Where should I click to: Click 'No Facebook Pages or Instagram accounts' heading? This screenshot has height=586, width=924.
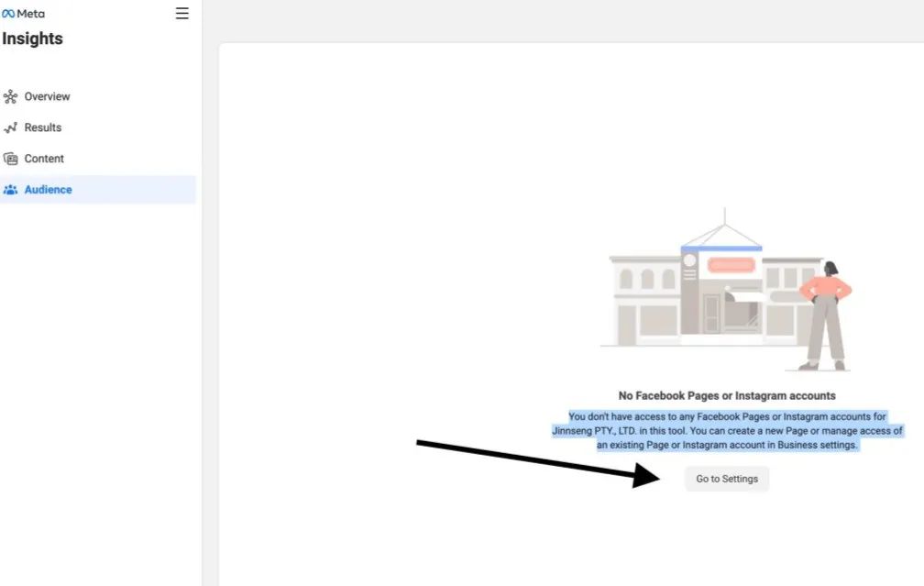(727, 395)
